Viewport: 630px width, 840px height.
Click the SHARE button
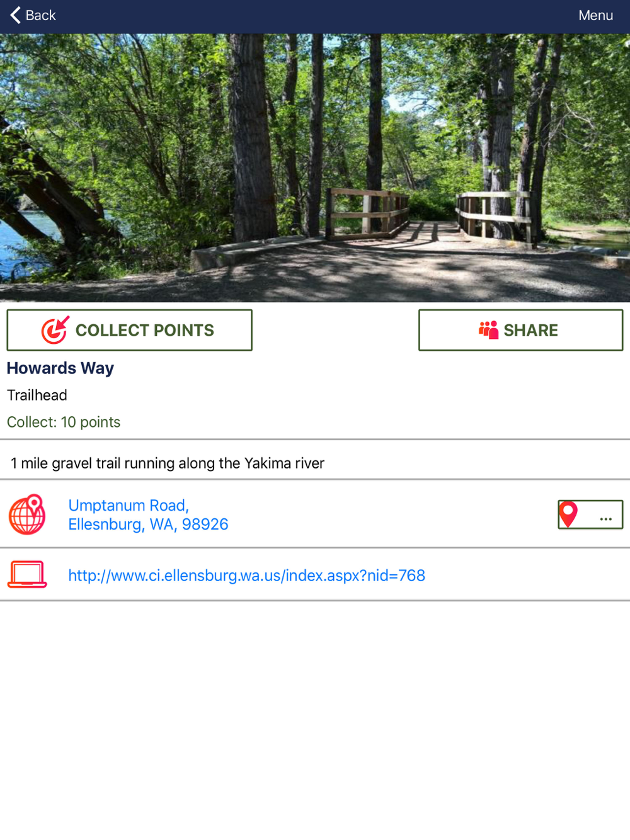tap(520, 330)
